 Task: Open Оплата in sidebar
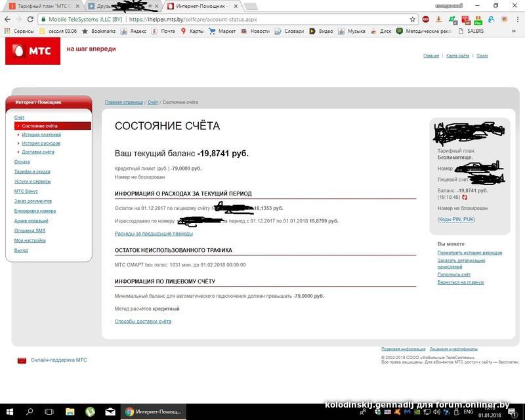[22, 162]
